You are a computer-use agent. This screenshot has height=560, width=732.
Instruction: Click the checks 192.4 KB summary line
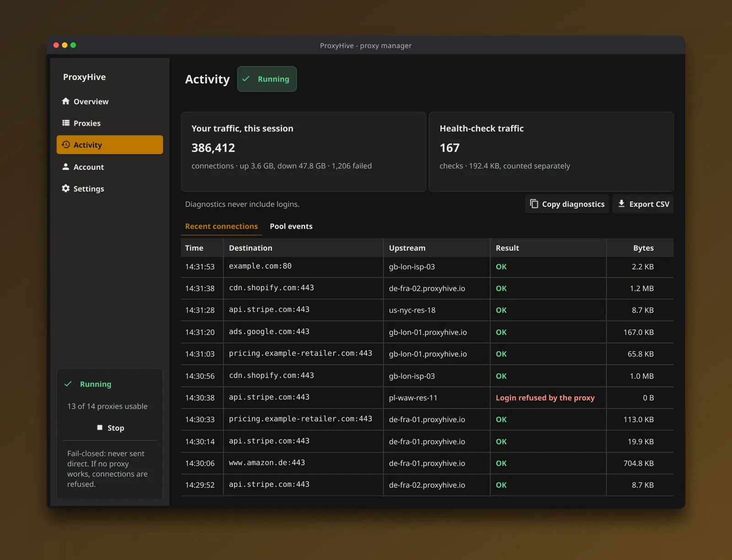[505, 166]
